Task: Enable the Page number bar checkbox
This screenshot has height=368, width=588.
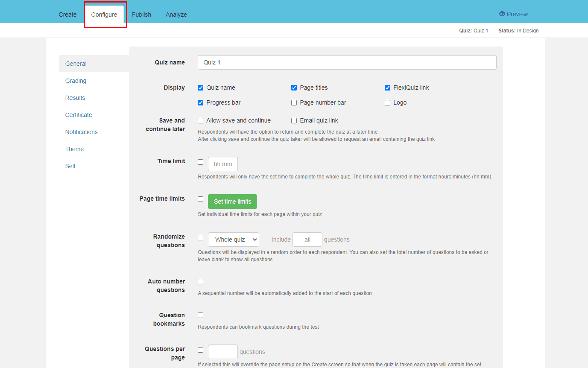Action: [294, 102]
